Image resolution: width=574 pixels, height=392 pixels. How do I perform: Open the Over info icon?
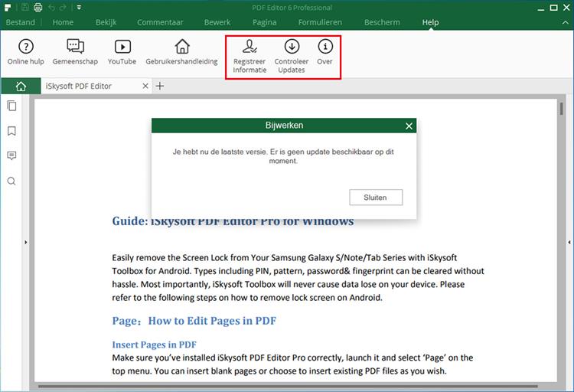[325, 52]
